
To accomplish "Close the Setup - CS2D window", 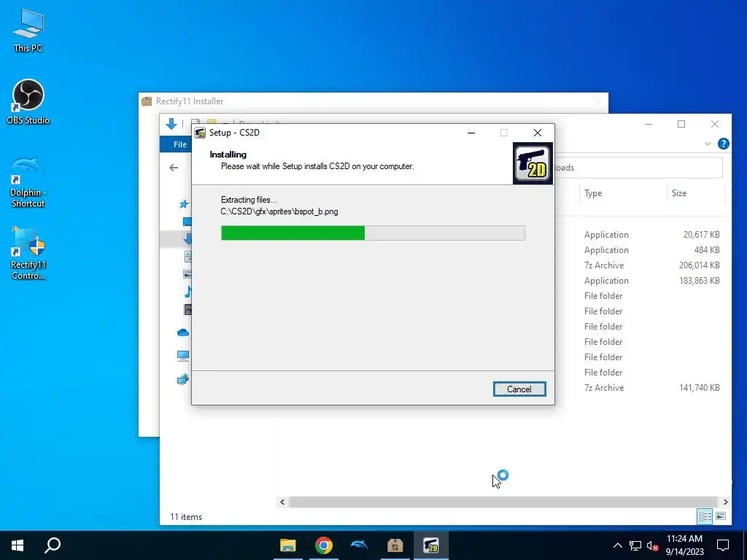I will 538,133.
